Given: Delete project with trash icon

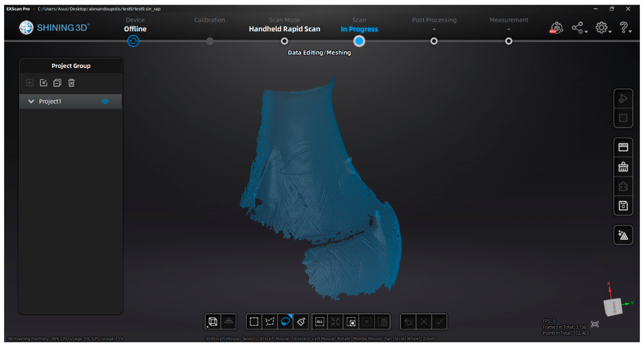Looking at the screenshot, I should coord(71,83).
